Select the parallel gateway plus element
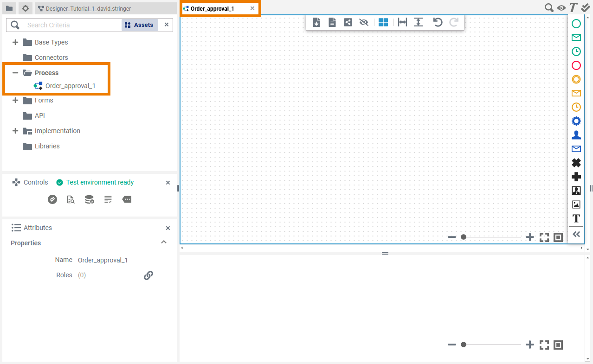This screenshot has height=364, width=593. coord(576,177)
